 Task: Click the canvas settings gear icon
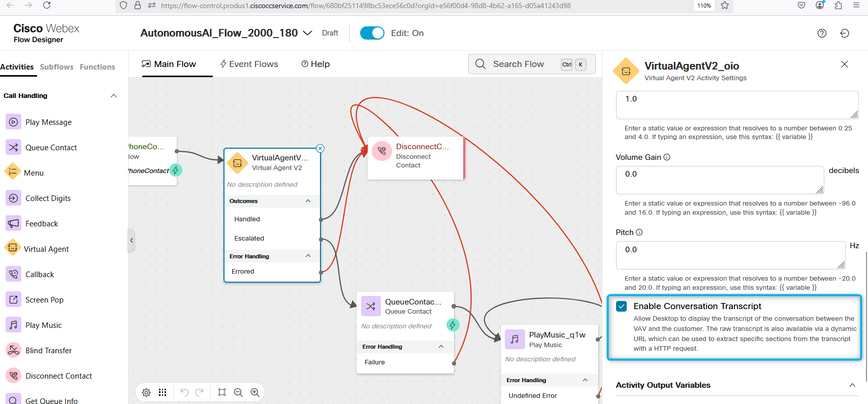[x=146, y=392]
